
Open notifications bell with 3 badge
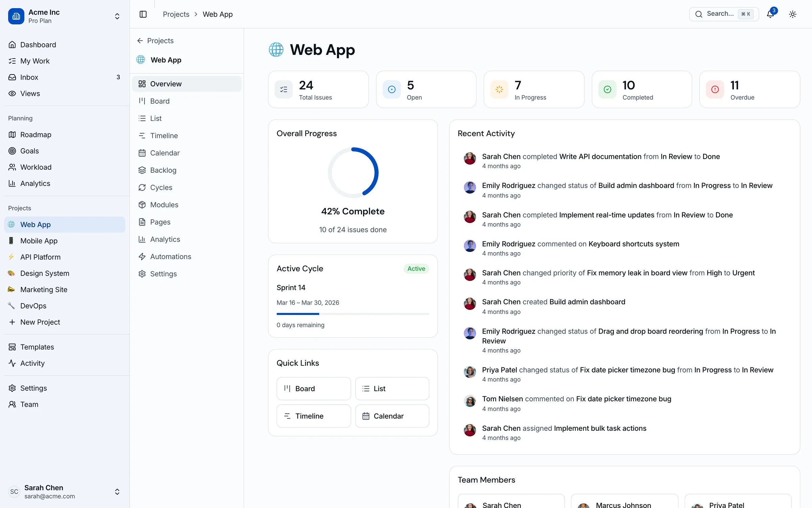pos(770,14)
